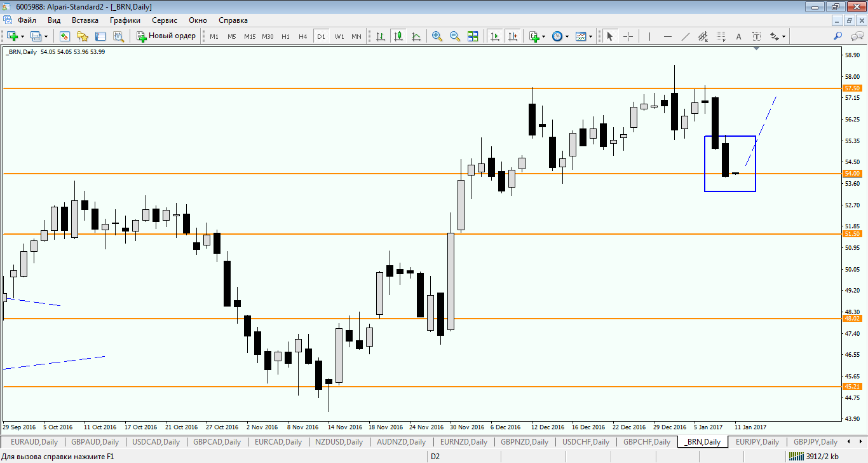The height and width of the screenshot is (463, 868).
Task: Open the Market Watch window icon
Action: (x=64, y=36)
